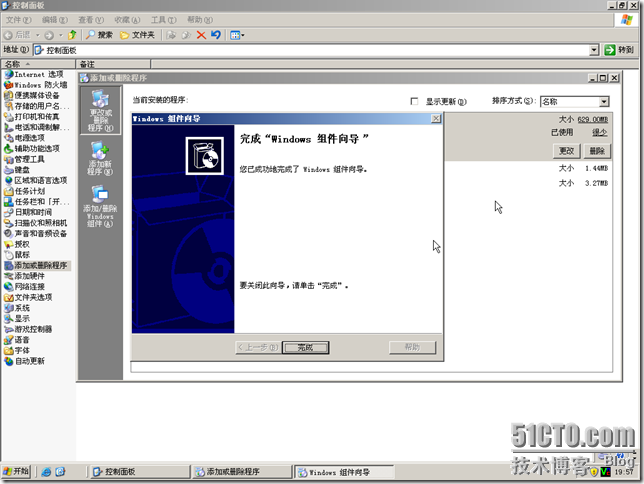Open 打印机和传真 item
The image size is (644, 484).
click(32, 117)
